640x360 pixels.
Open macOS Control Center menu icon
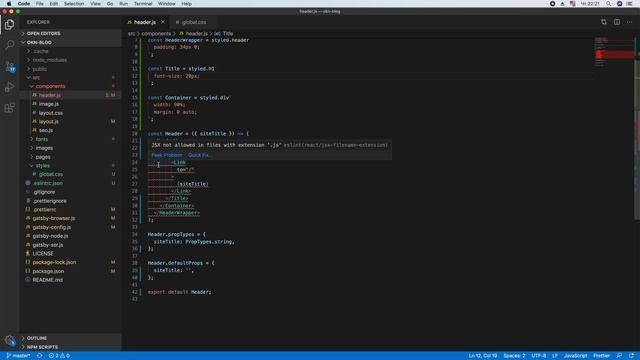tap(629, 4)
